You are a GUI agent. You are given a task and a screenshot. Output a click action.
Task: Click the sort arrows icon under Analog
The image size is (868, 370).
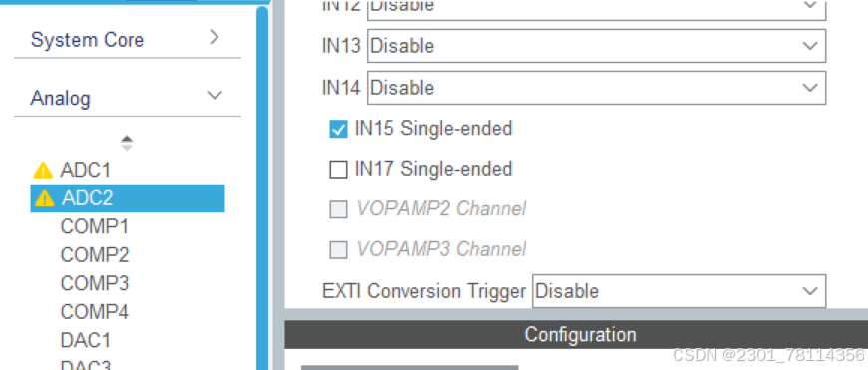pos(127,143)
